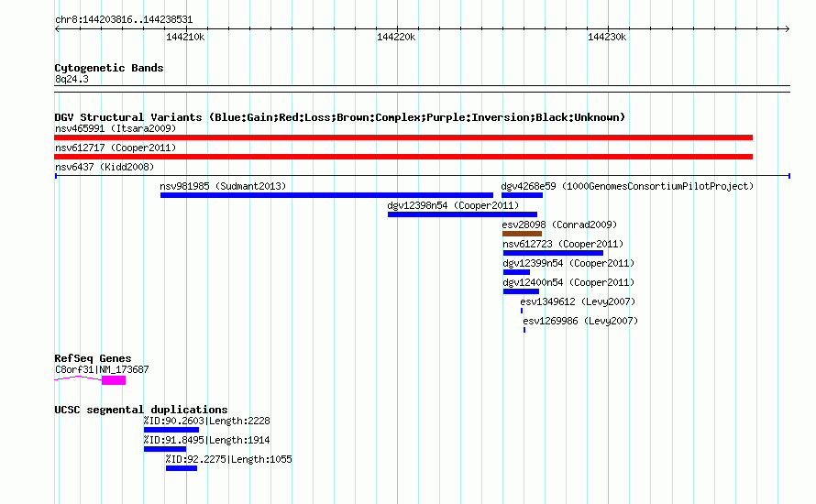Select the nsv465991 (Itsara2009) red loss bar
The image size is (816, 504).
pyautogui.click(x=403, y=137)
